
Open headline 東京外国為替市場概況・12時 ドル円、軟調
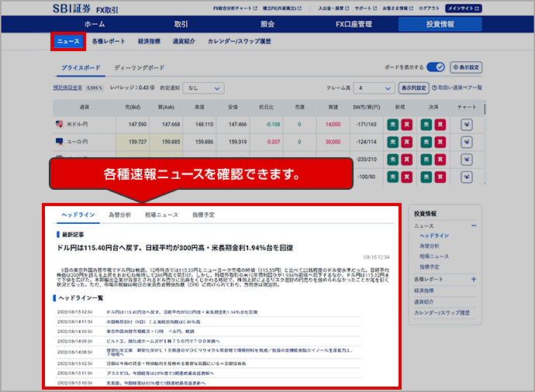(x=150, y=332)
